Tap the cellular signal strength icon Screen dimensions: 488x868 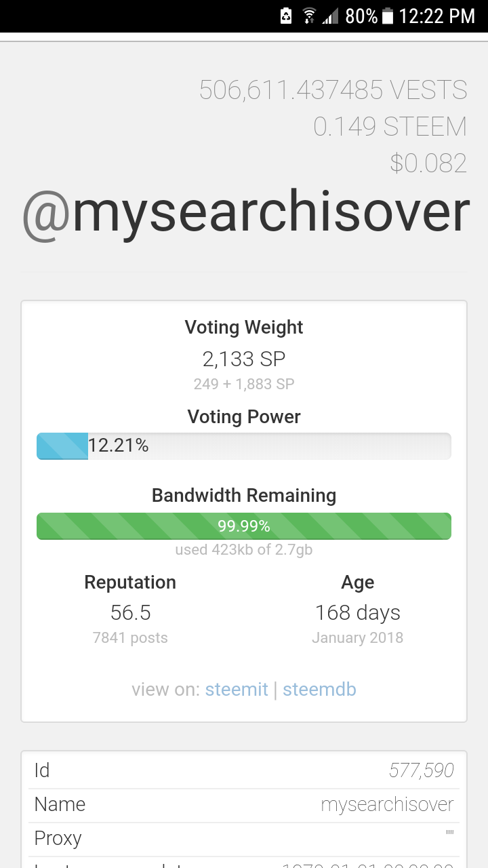(x=330, y=16)
